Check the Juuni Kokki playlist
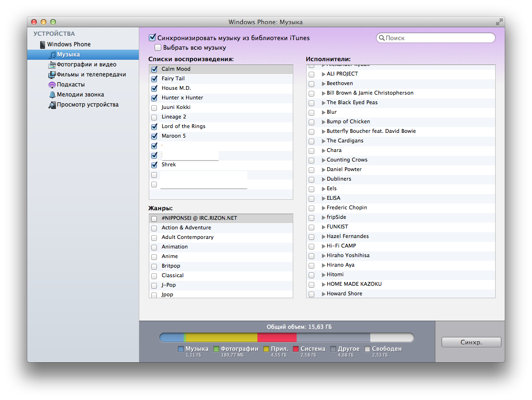 154,108
